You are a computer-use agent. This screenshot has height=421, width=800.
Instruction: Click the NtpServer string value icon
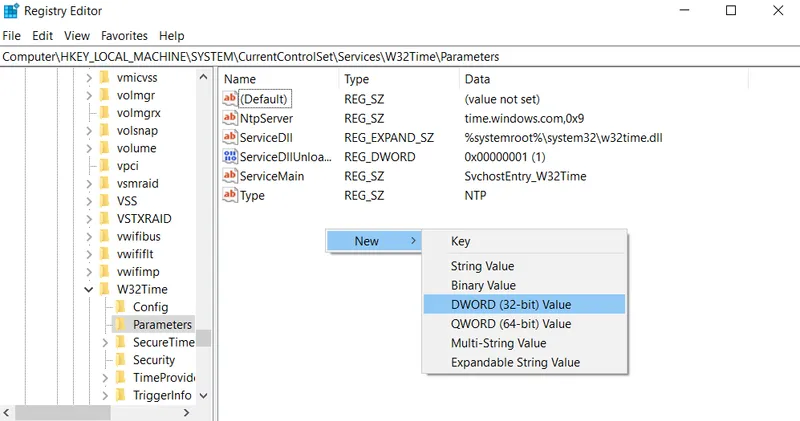[230, 118]
